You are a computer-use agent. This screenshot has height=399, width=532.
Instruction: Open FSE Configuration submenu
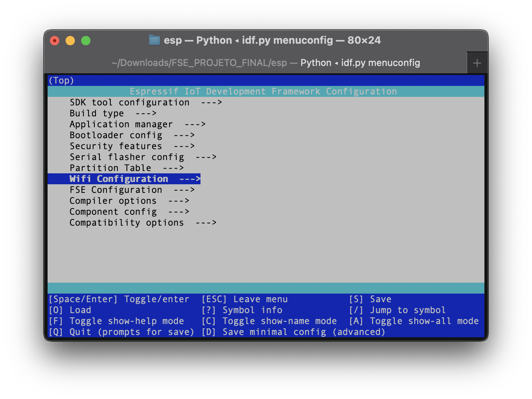point(132,190)
